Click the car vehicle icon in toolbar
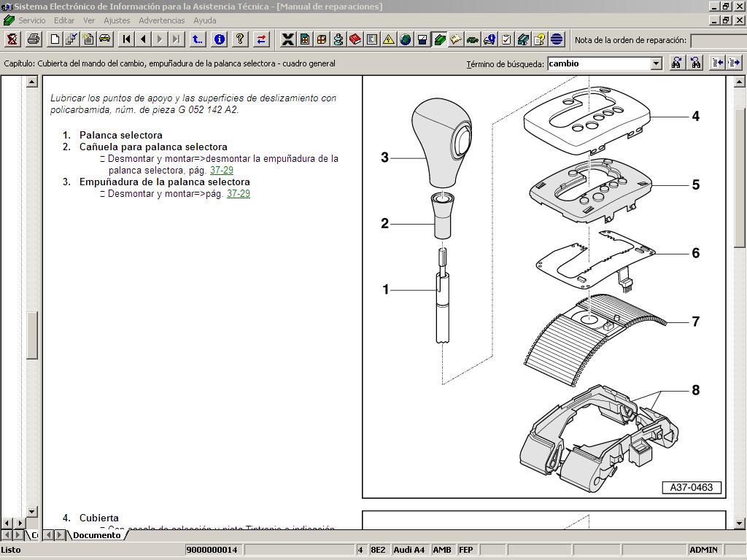The height and width of the screenshot is (560, 747). [x=104, y=39]
